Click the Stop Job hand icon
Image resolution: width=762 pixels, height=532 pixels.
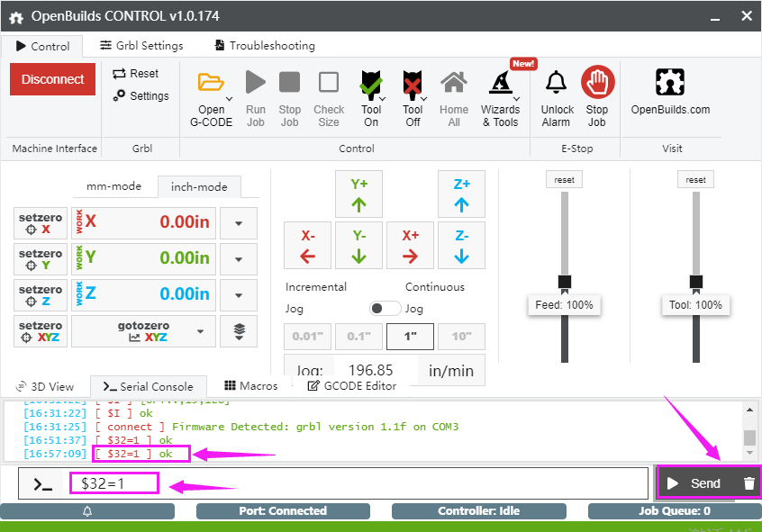click(596, 84)
